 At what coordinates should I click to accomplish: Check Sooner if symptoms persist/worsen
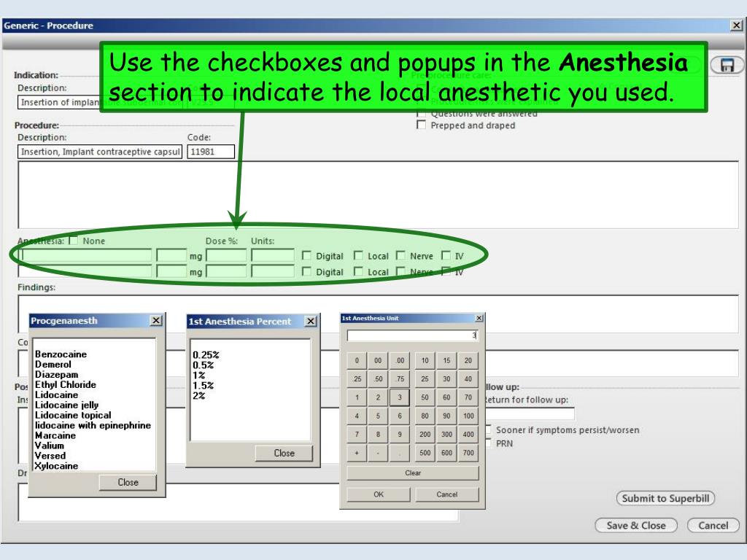(x=488, y=429)
